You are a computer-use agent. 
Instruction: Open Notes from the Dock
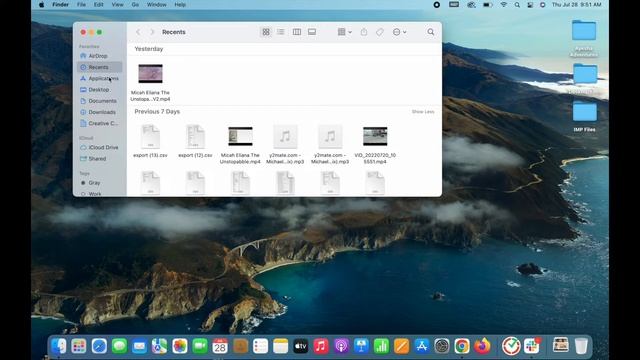pos(280,346)
